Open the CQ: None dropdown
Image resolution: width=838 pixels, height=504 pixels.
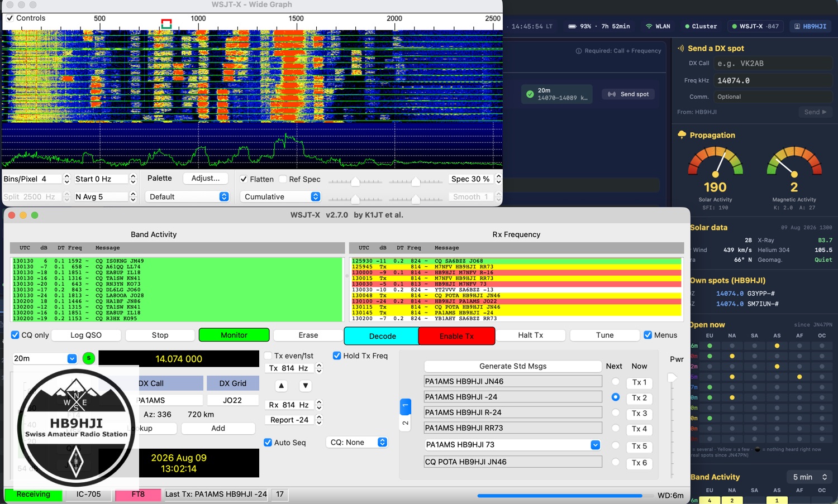click(x=357, y=442)
